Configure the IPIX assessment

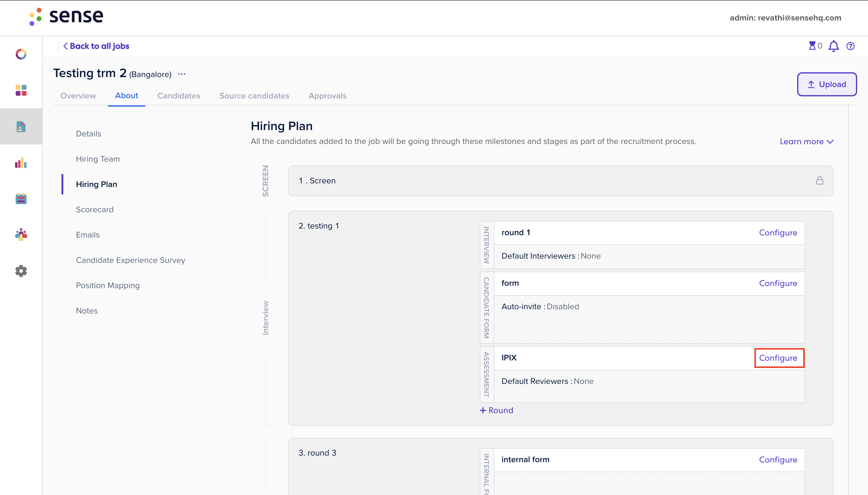click(x=778, y=358)
